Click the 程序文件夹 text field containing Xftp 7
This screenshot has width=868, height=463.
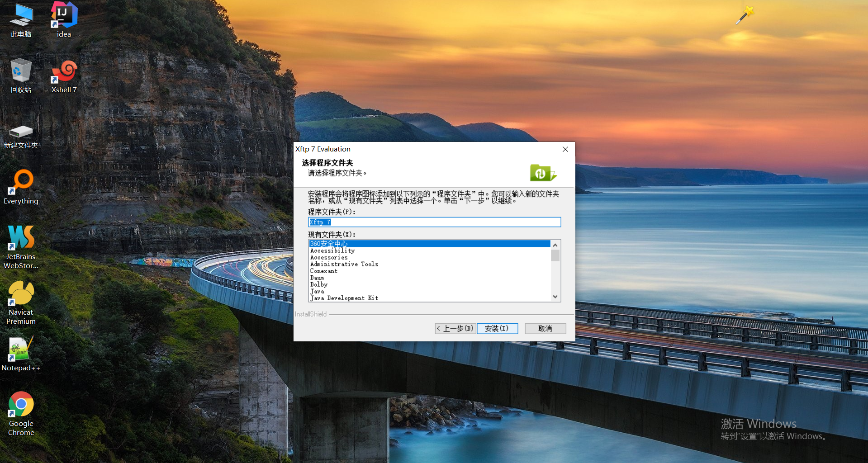434,222
